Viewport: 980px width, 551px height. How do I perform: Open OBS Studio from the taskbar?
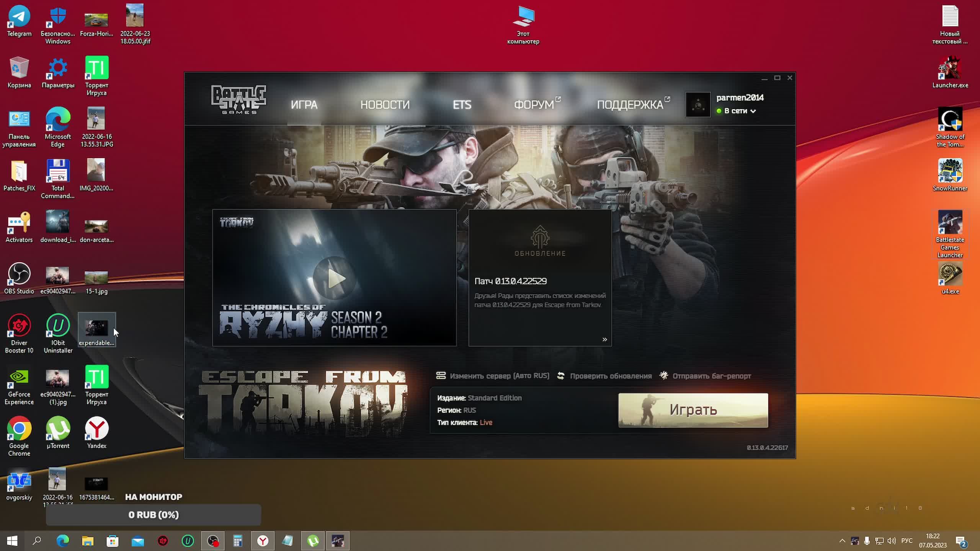(212, 541)
